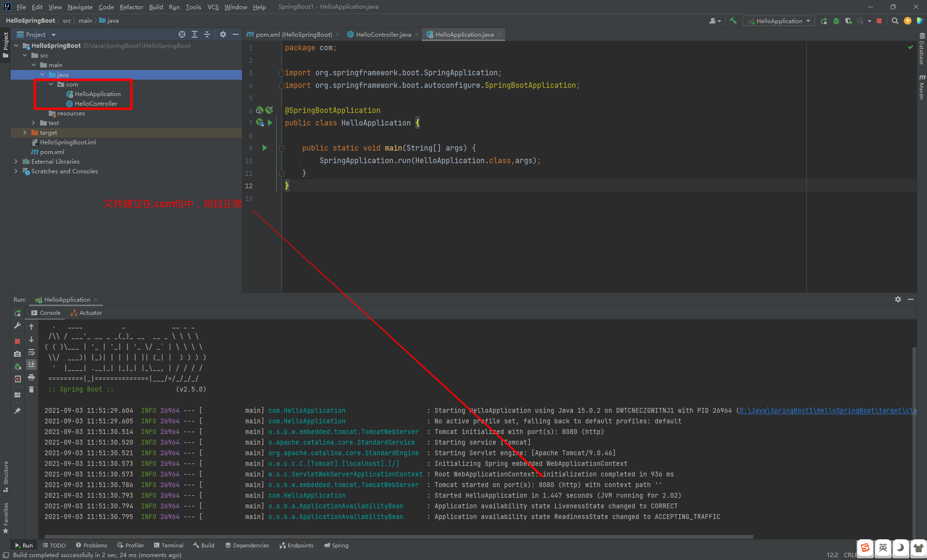Dump threads with the camera icon

[17, 354]
